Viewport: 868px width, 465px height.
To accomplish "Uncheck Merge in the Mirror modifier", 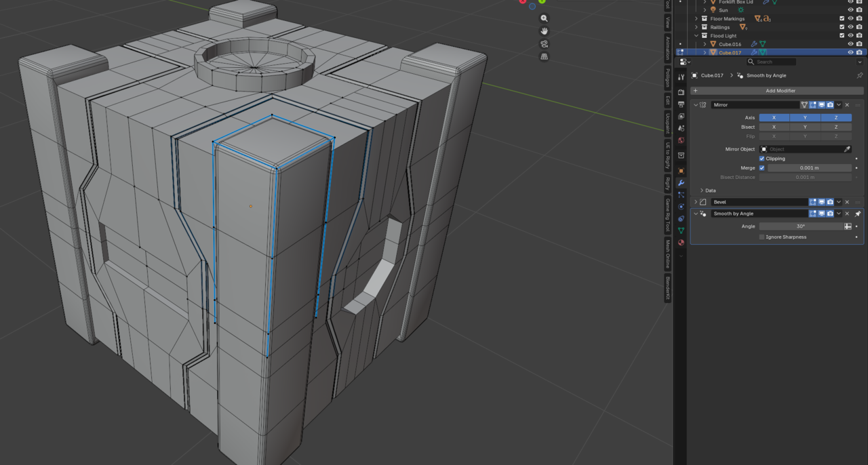I will click(x=762, y=168).
